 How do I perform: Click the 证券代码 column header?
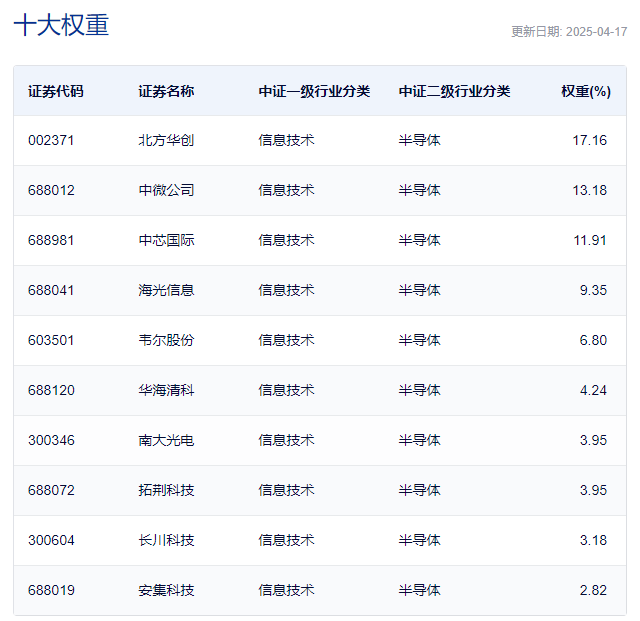coord(56,91)
